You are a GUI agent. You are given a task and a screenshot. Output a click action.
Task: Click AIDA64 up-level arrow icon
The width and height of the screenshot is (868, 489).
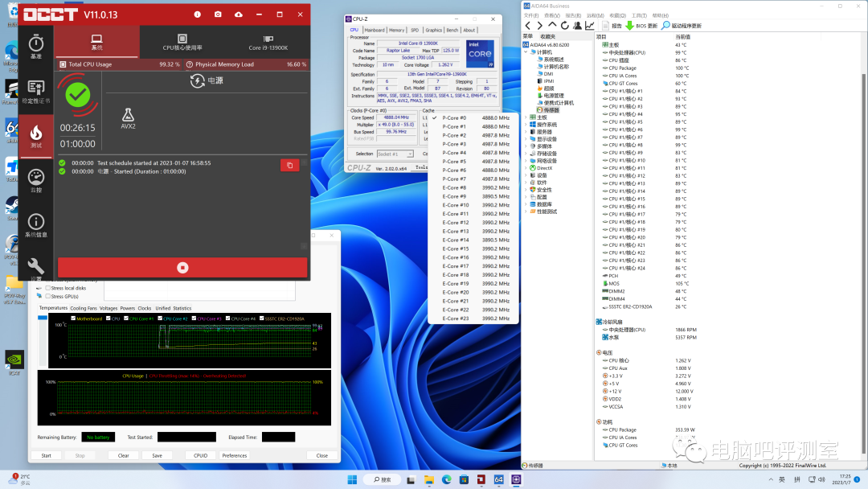[x=552, y=26]
